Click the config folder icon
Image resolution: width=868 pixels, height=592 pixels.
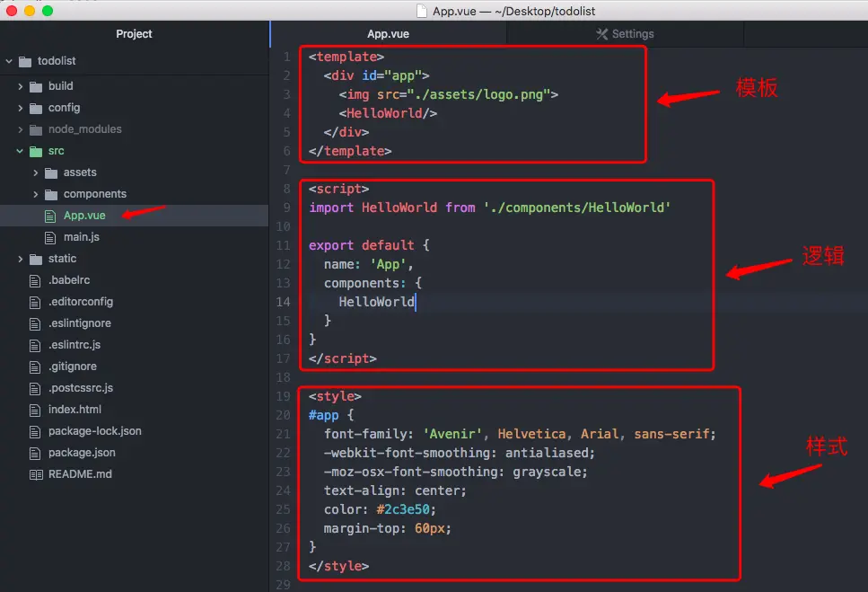pos(36,109)
